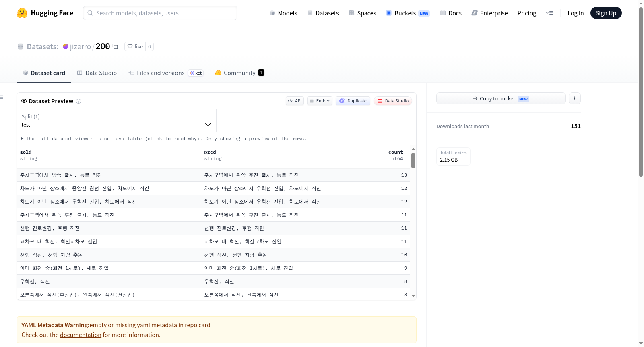The width and height of the screenshot is (644, 347).
Task: Open the more options three-dots button
Action: pos(575,98)
